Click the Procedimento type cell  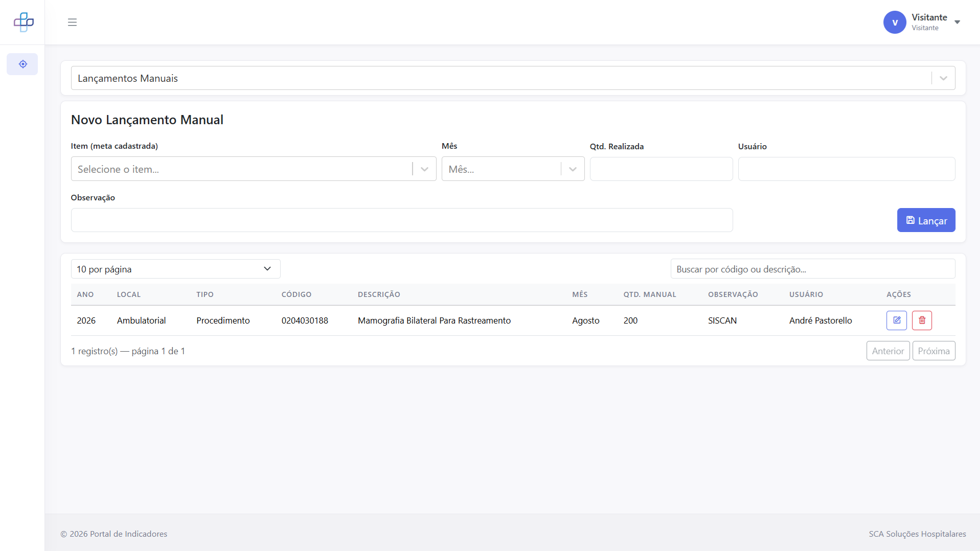coord(223,320)
